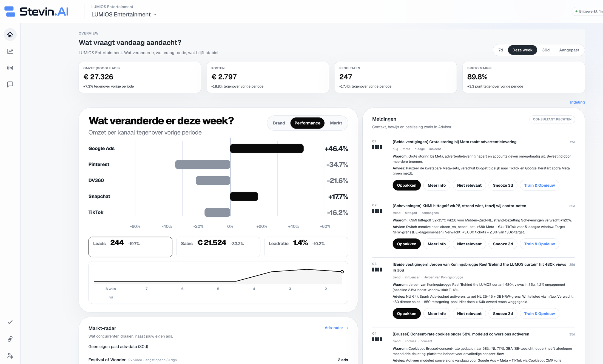The image size is (603, 364).
Task: Click the 'outage' tag on Meta alert
Action: pyautogui.click(x=420, y=149)
